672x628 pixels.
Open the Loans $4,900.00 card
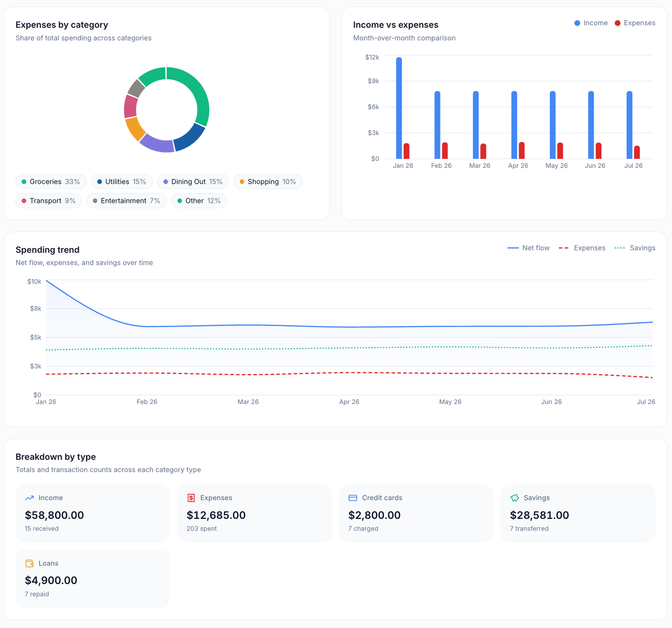(x=93, y=579)
